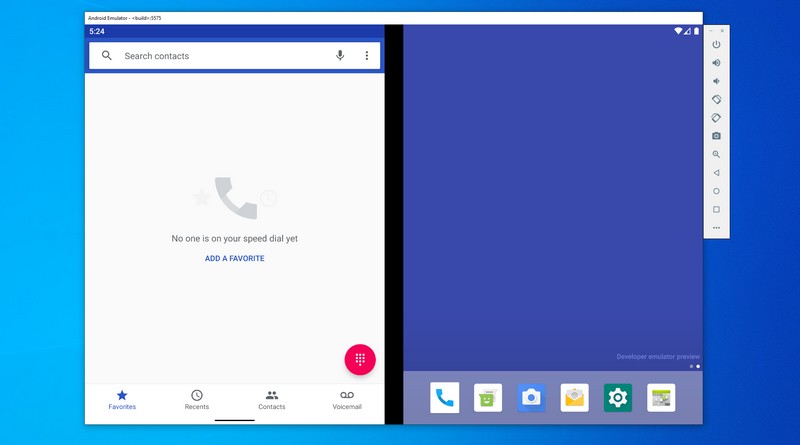Switch to the Recents tab
This screenshot has height=445, width=800.
[x=197, y=400]
